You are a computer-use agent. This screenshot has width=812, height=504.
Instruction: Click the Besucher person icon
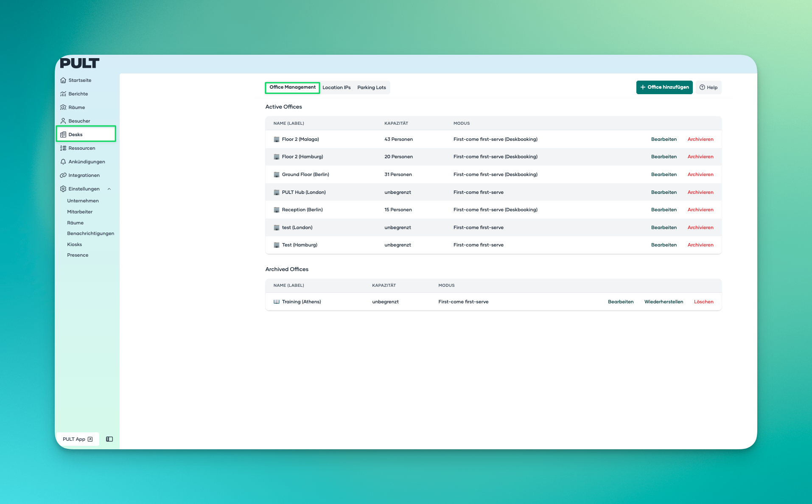(63, 121)
